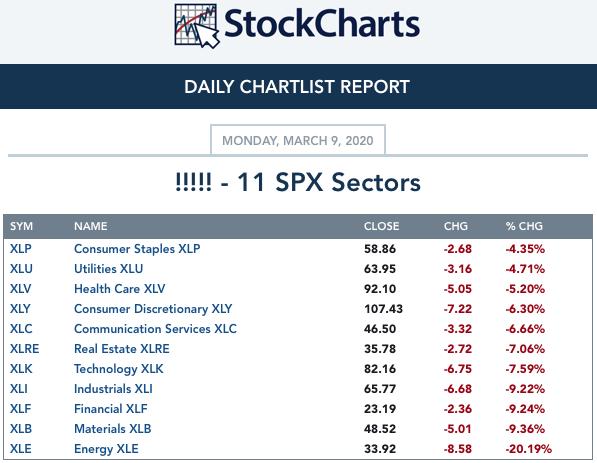This screenshot has width=597, height=463.
Task: Open Utilities XLU chart link
Action: (109, 269)
